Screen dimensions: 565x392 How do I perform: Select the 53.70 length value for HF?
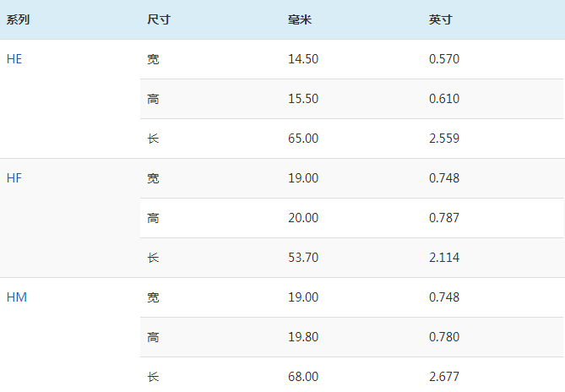(x=303, y=258)
